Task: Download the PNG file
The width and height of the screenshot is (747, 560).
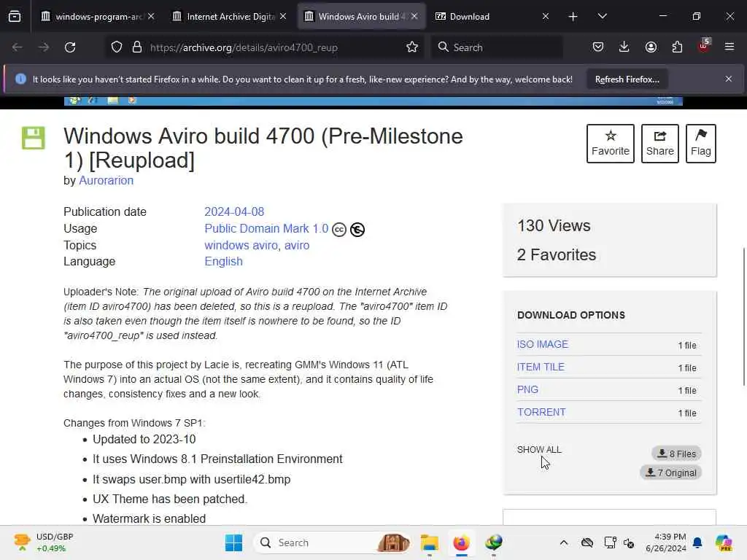Action: [527, 389]
